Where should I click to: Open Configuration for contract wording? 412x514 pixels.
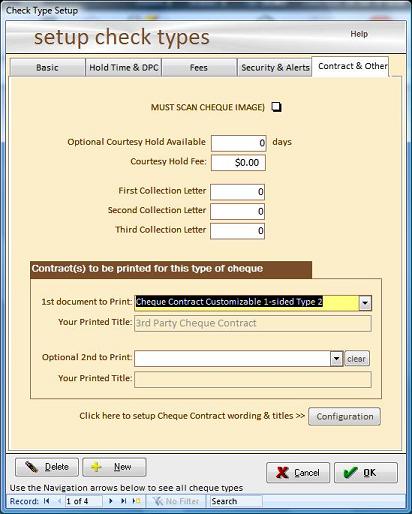coord(344,416)
